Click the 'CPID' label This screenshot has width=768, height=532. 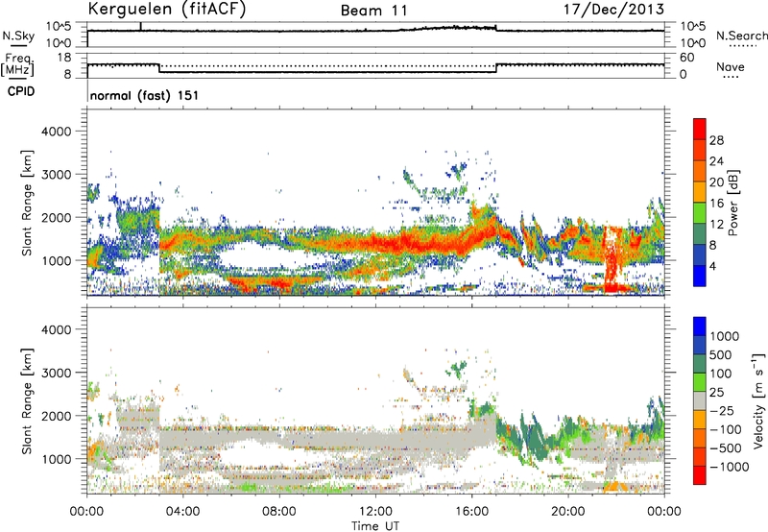click(x=21, y=91)
